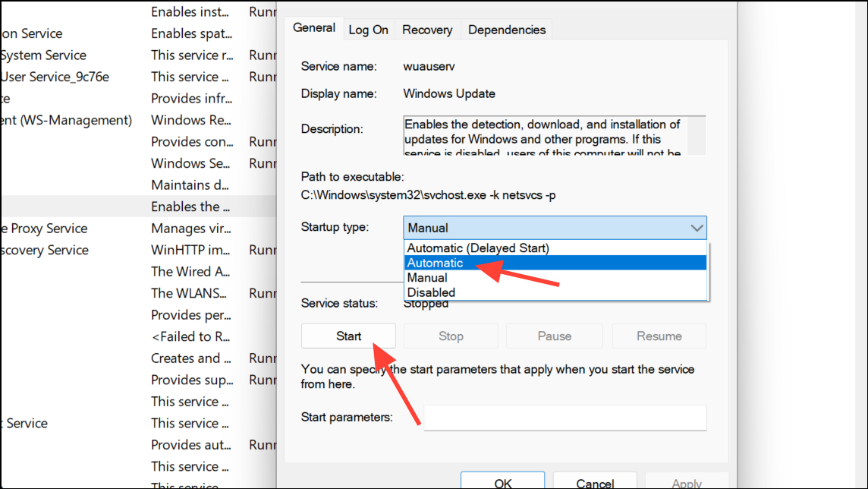Click inside the service Description text box
Viewport: 868px width, 489px height.
coord(546,136)
